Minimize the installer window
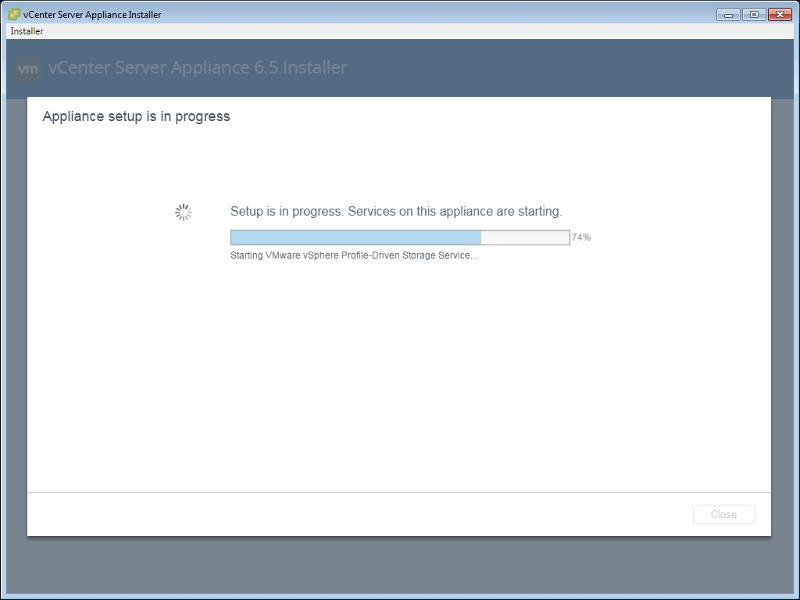 tap(728, 15)
